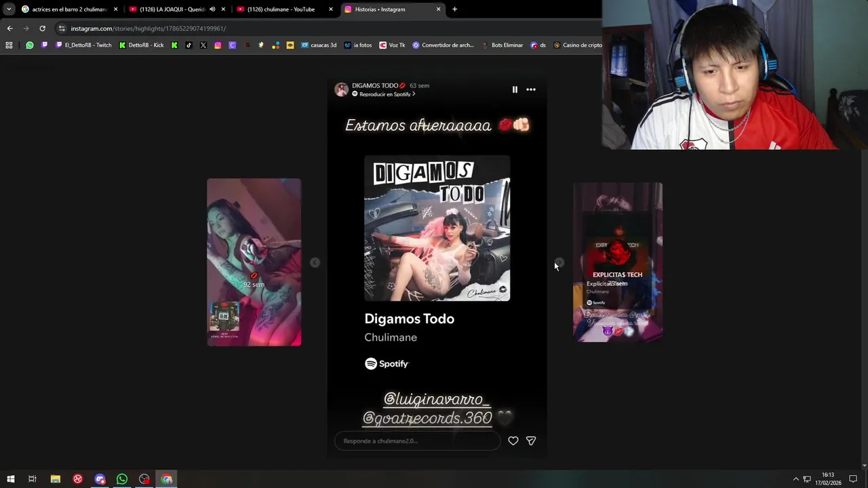Open WhatsApp from the taskbar
This screenshot has height=488, width=868.
click(x=122, y=479)
